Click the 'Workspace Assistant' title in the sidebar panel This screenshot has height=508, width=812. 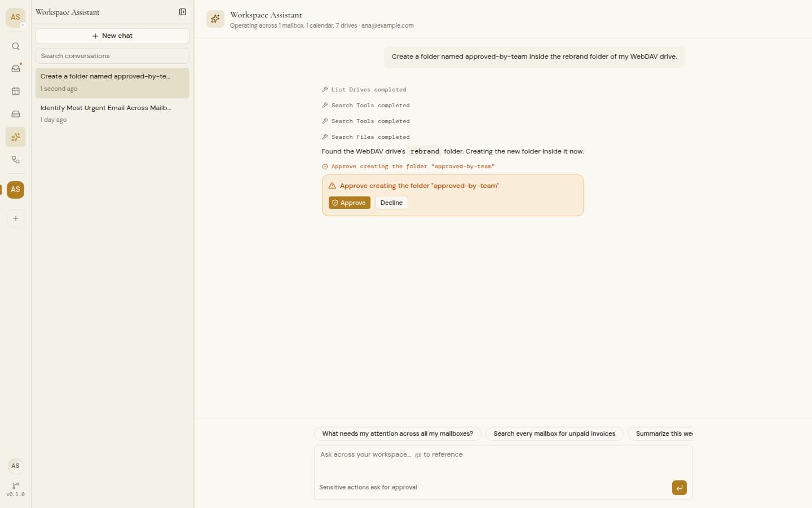68,12
